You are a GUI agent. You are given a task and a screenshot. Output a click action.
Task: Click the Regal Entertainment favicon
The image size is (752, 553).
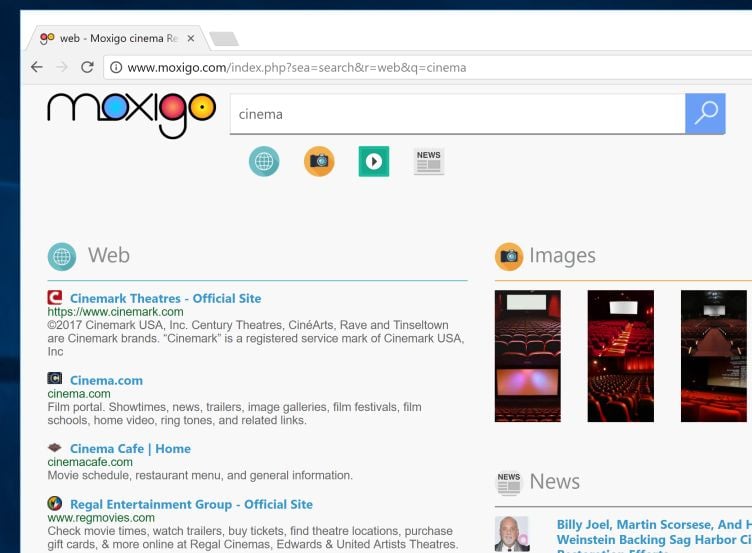55,503
